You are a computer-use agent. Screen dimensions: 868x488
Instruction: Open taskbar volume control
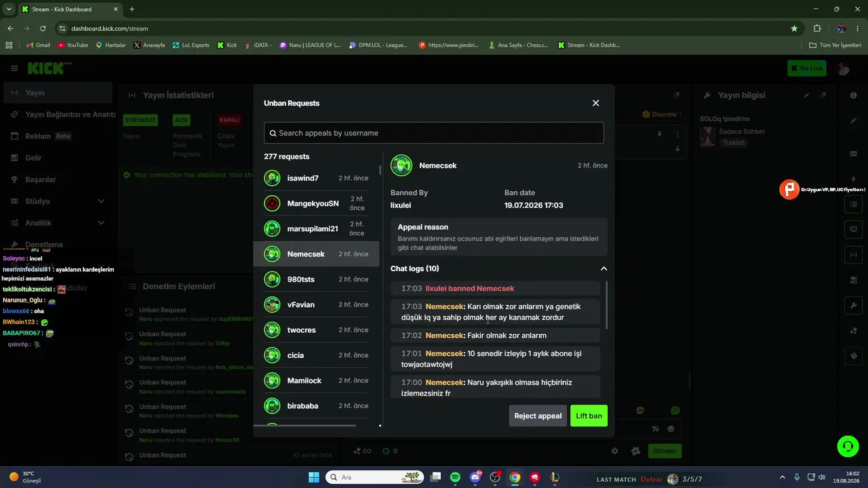[821, 478]
